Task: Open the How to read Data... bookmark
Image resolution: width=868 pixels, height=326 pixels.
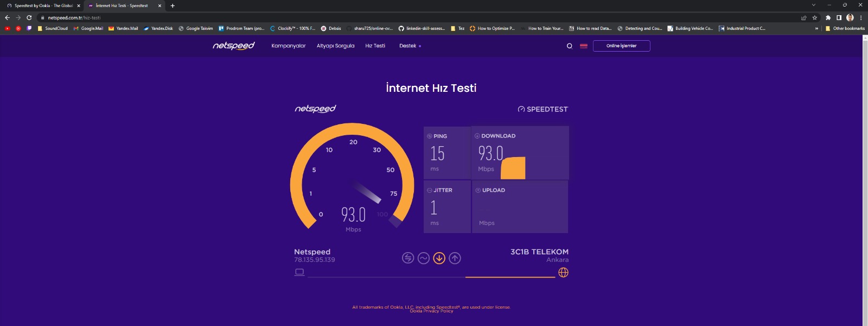Action: pyautogui.click(x=590, y=28)
